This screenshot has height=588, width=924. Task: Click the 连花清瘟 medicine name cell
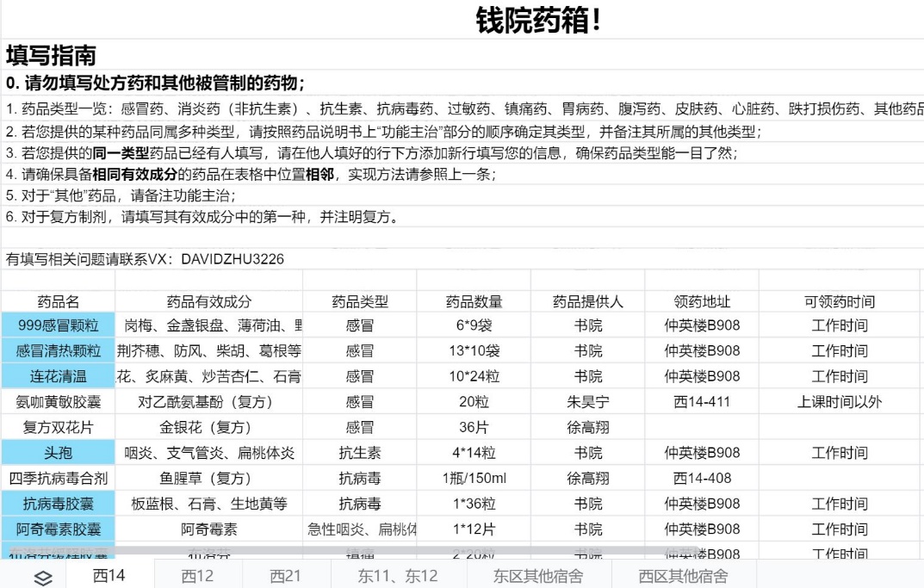(x=59, y=376)
